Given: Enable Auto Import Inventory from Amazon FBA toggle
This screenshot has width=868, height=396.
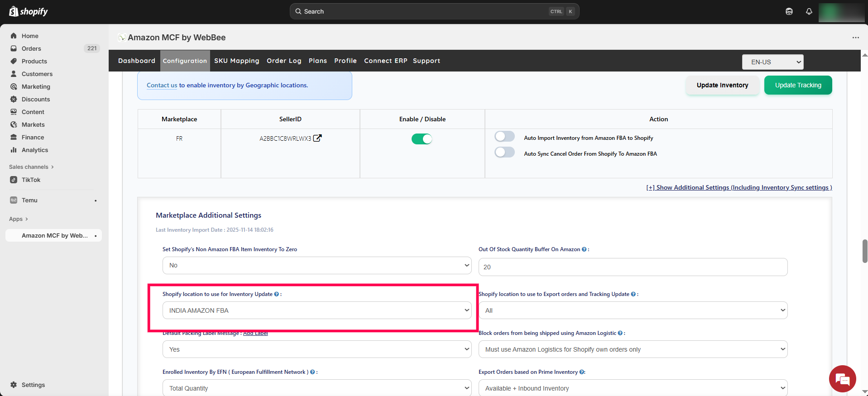Looking at the screenshot, I should [504, 137].
